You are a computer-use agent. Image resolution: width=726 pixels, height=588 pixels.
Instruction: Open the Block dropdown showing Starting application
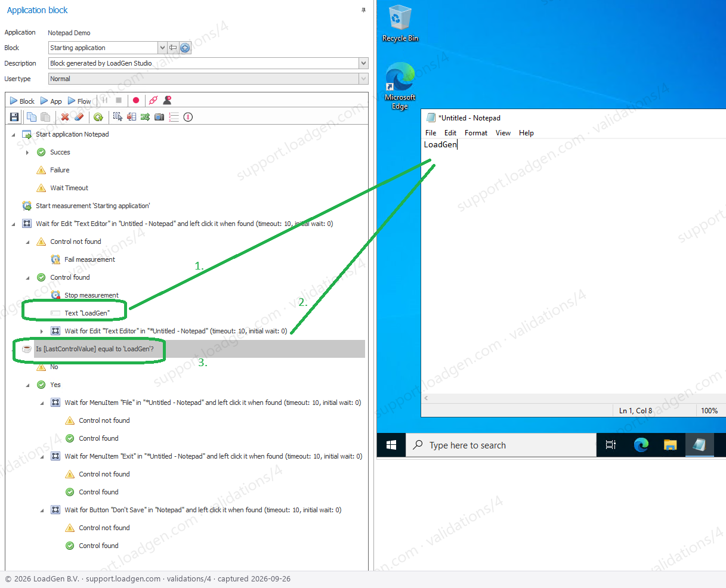pyautogui.click(x=162, y=48)
